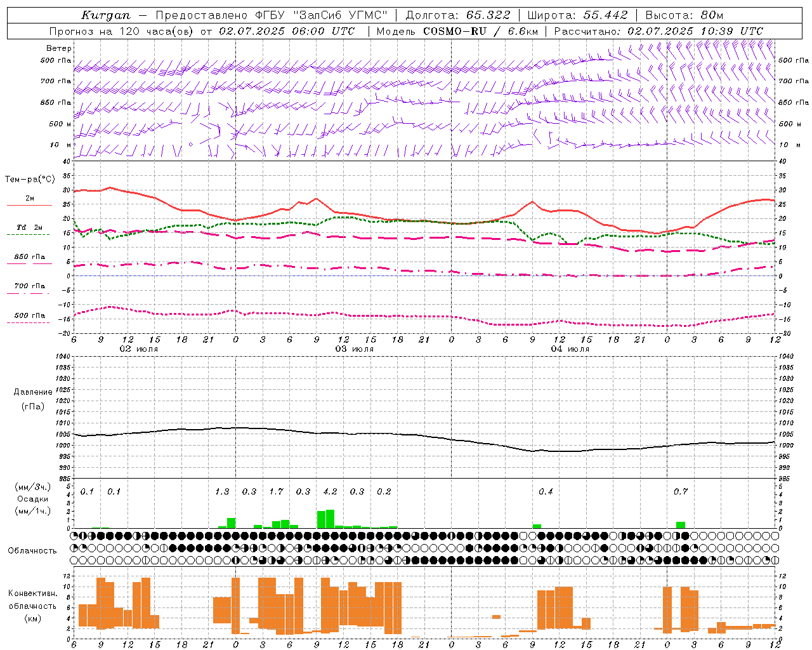Click the red 2м temperature legend line
The height and width of the screenshot is (650, 812).
coord(29,205)
